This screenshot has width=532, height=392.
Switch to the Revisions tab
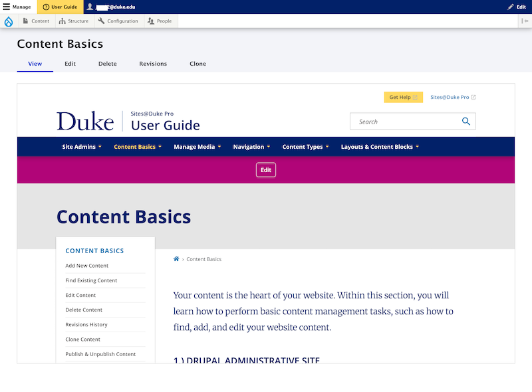153,64
